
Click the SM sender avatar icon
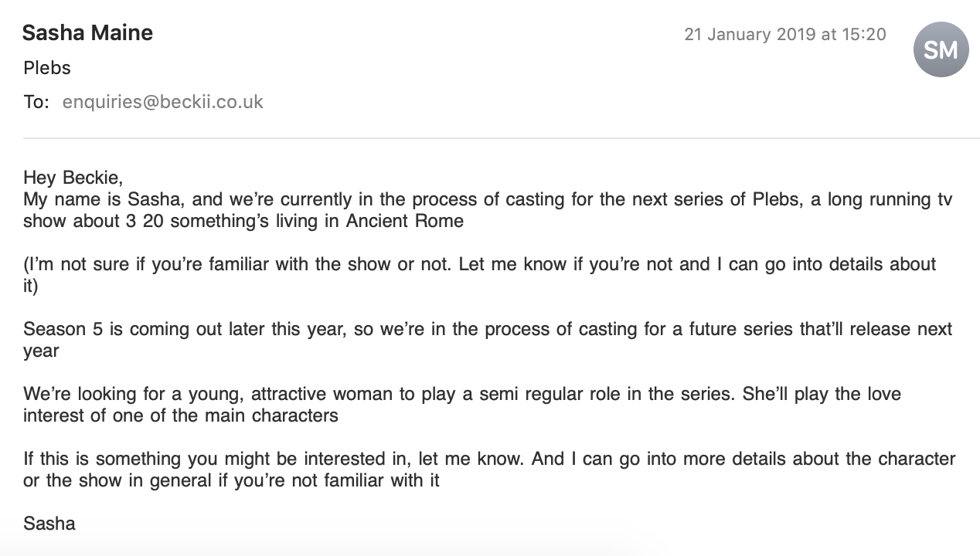(941, 49)
